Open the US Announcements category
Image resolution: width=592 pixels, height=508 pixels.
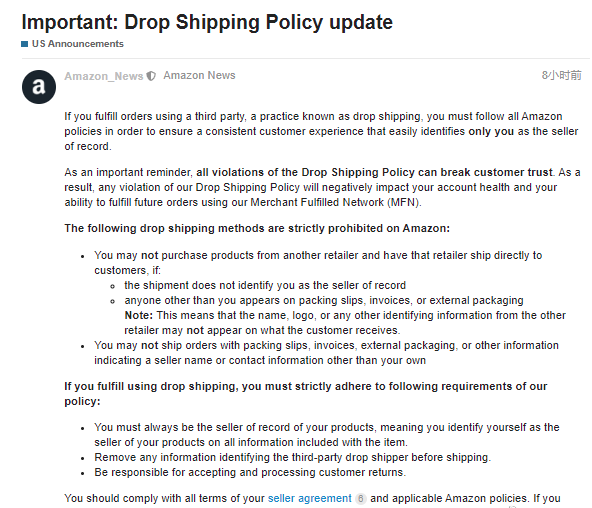pyautogui.click(x=77, y=44)
